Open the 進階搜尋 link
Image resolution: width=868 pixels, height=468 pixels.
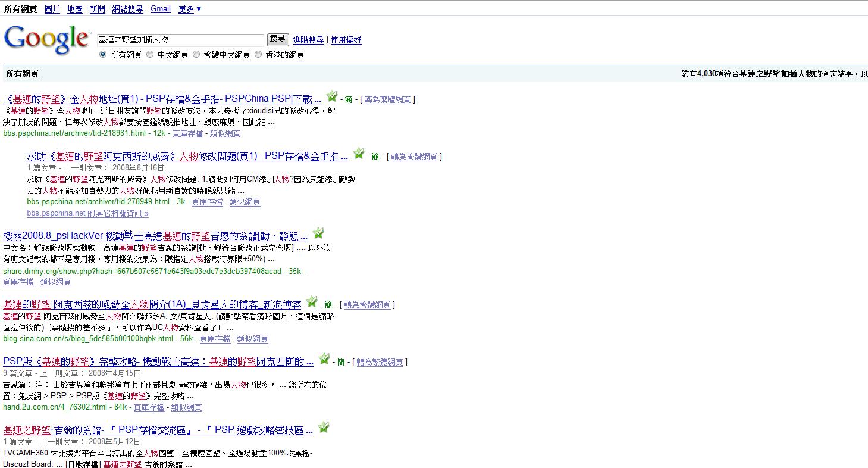click(308, 40)
